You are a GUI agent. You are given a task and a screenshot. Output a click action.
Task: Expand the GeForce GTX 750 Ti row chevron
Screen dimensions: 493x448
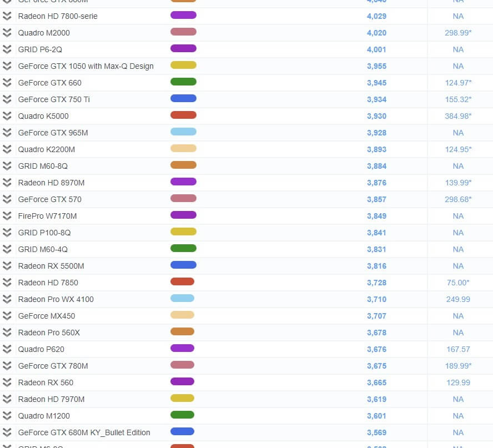tap(7, 99)
